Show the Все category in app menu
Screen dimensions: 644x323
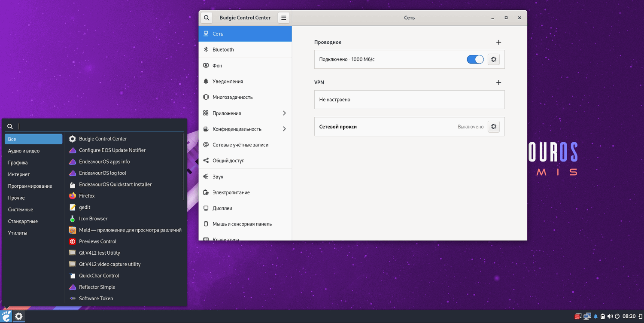[x=33, y=139]
